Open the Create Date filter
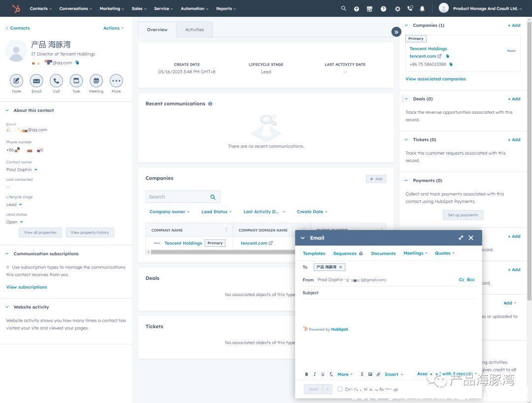The height and width of the screenshot is (403, 532). [312, 212]
